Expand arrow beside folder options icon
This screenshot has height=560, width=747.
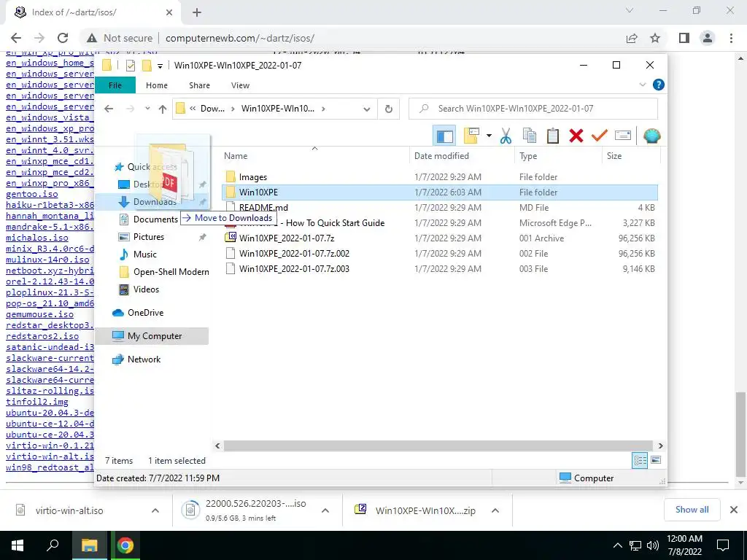coord(489,136)
